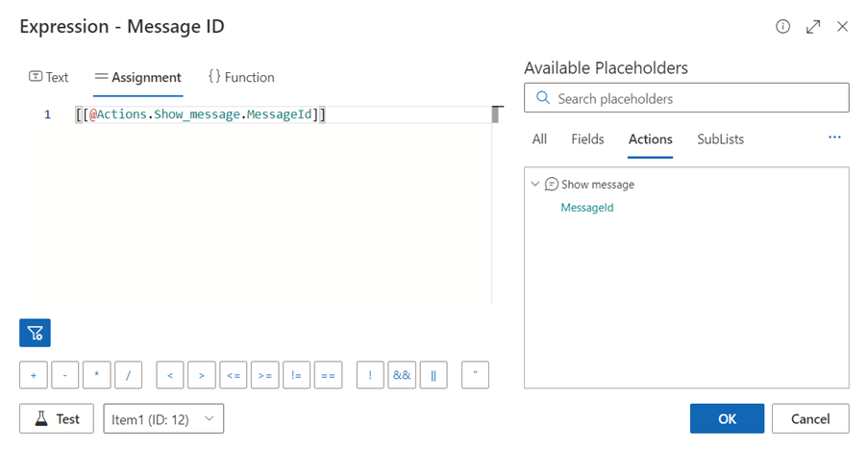Switch to the Function tab
The width and height of the screenshot is (868, 452).
(241, 77)
